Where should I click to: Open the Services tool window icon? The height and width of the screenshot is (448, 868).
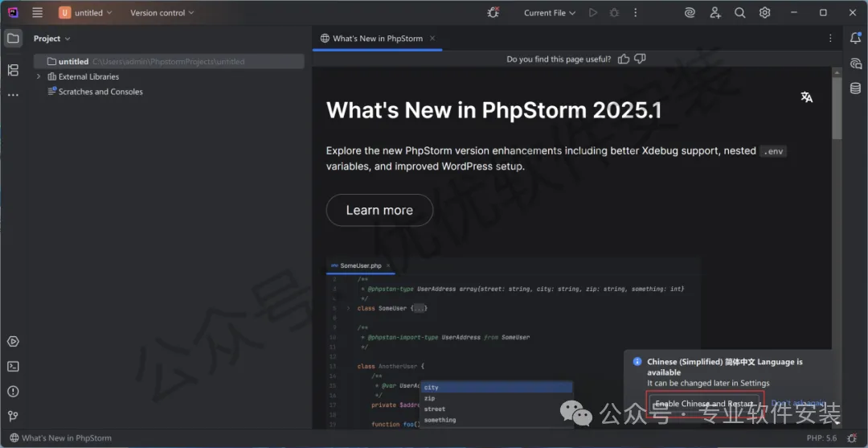point(14,342)
